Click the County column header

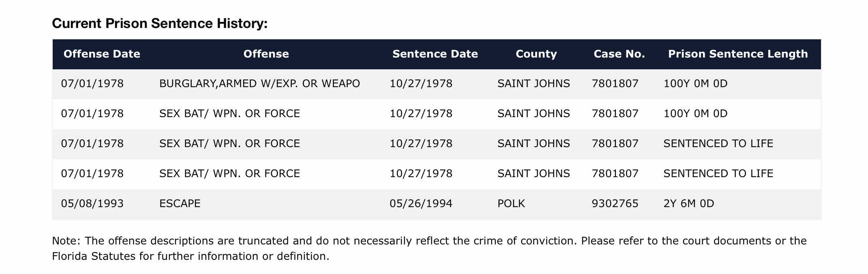tap(536, 54)
